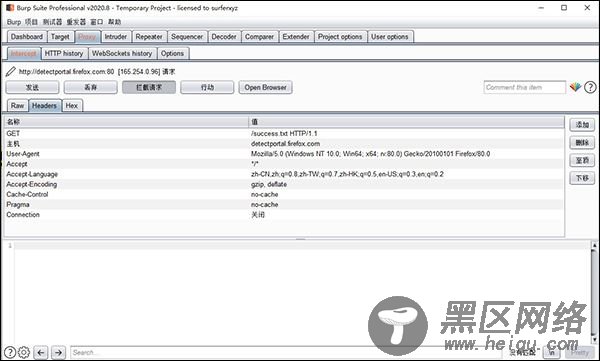Select the Accept header row

click(284, 164)
